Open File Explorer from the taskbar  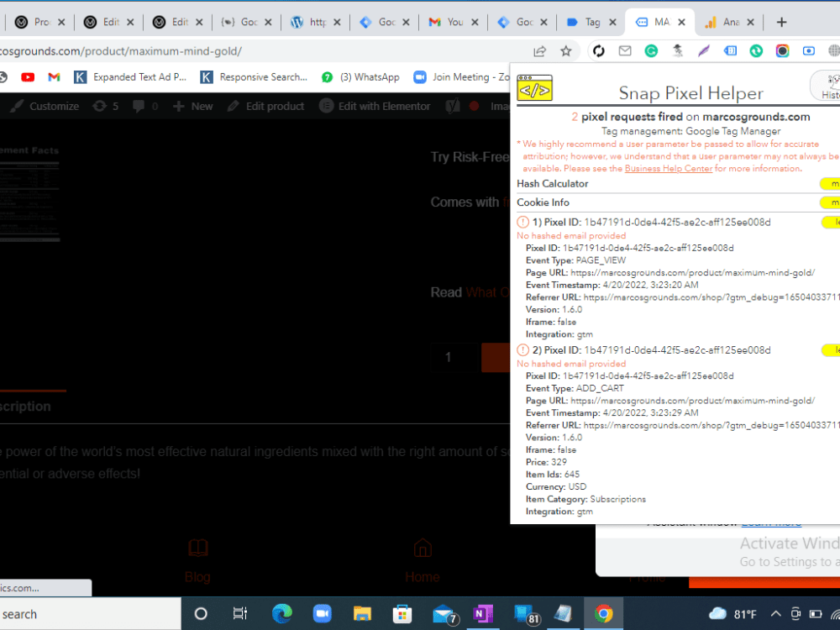click(x=362, y=614)
